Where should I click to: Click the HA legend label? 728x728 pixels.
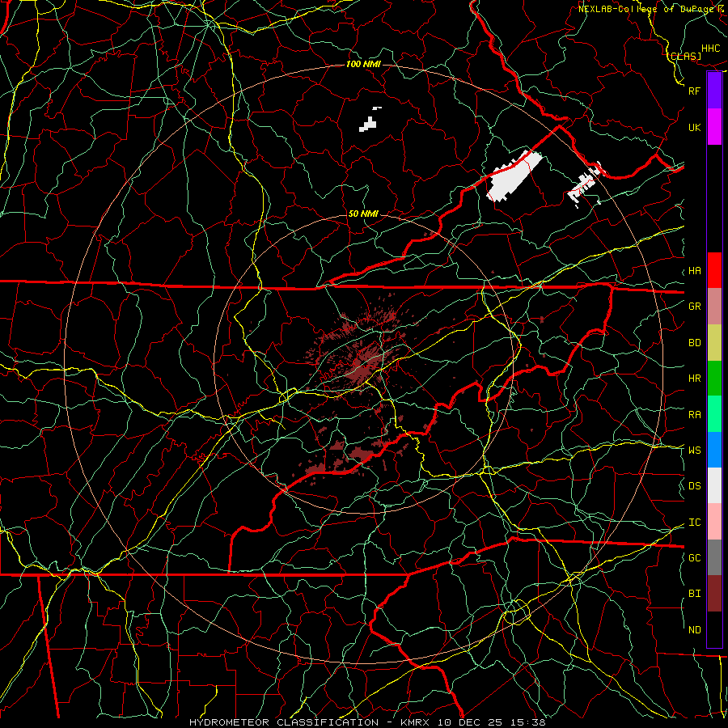694,270
